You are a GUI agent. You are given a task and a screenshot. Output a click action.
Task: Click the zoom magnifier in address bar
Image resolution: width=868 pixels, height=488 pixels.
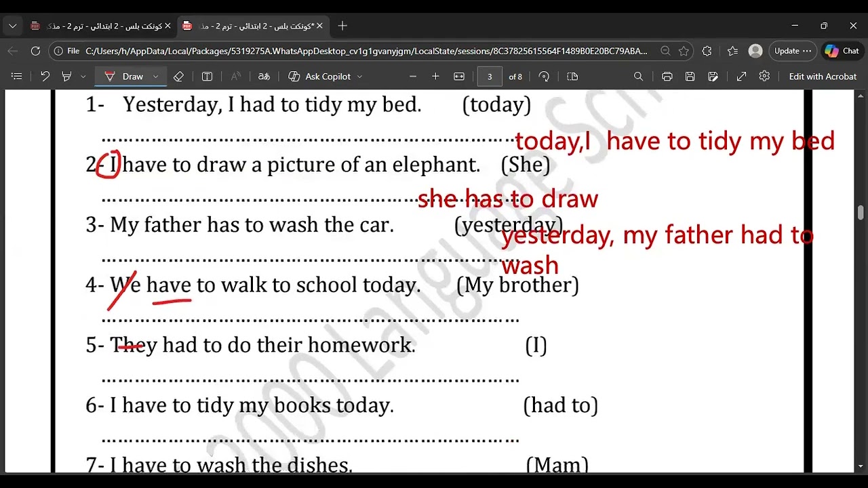point(665,51)
